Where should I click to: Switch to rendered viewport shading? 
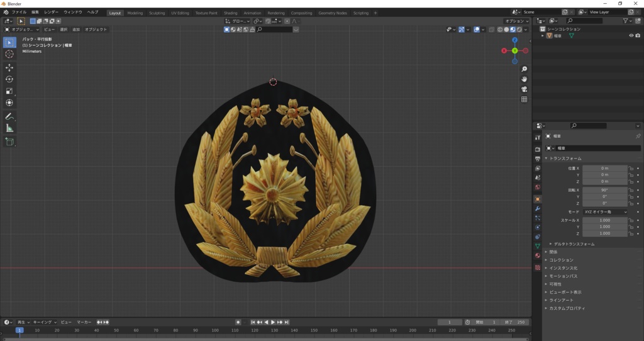coord(519,30)
